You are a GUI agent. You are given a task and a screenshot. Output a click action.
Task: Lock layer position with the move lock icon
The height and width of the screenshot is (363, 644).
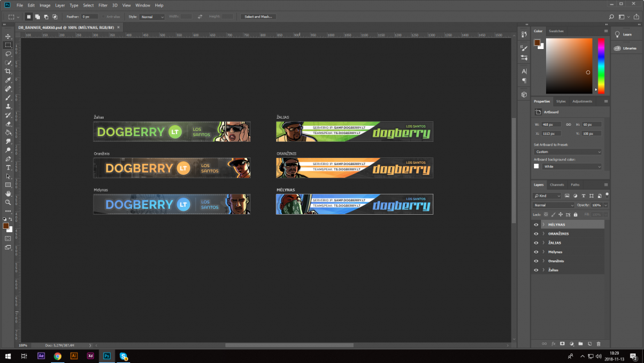560,215
